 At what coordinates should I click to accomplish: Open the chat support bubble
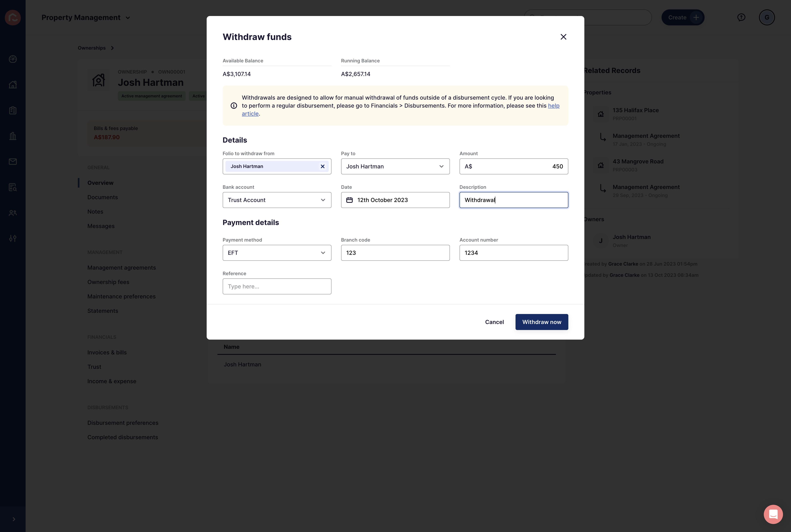[x=773, y=514]
